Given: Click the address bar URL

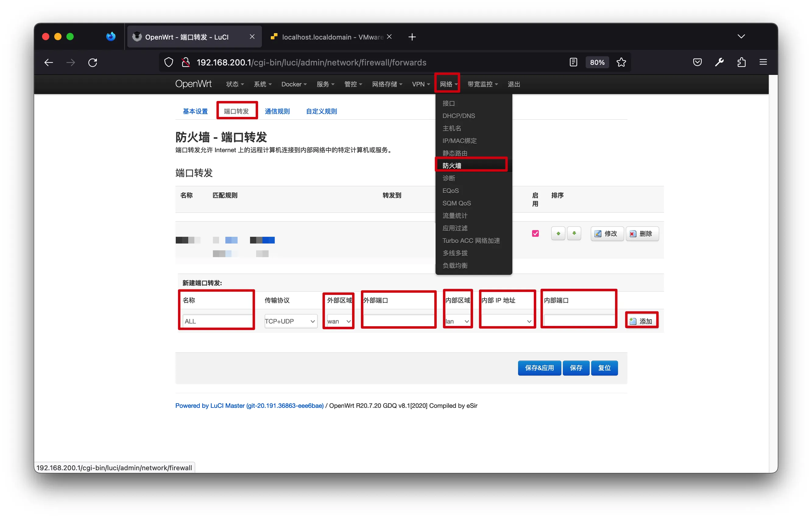Looking at the screenshot, I should point(311,62).
